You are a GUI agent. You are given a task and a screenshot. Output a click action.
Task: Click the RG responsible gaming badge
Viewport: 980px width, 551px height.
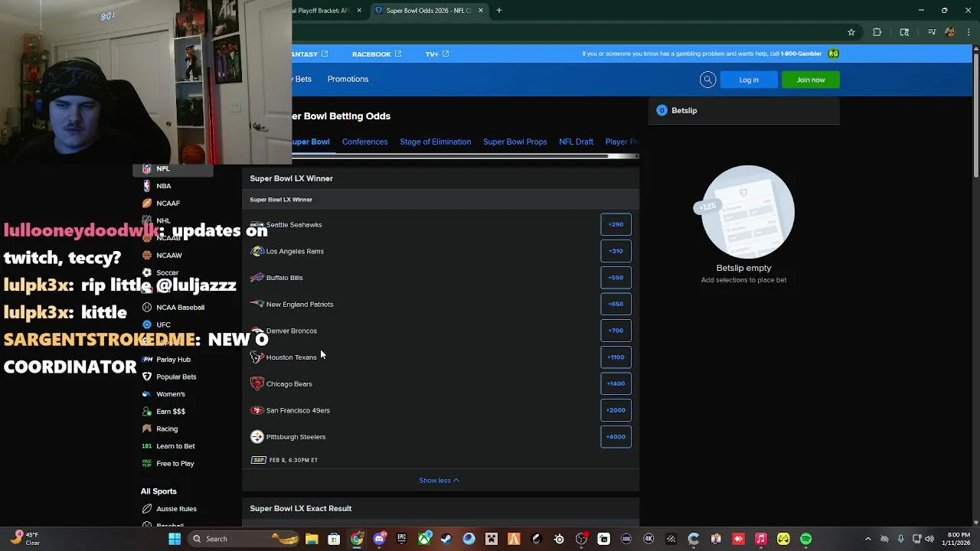click(x=833, y=54)
